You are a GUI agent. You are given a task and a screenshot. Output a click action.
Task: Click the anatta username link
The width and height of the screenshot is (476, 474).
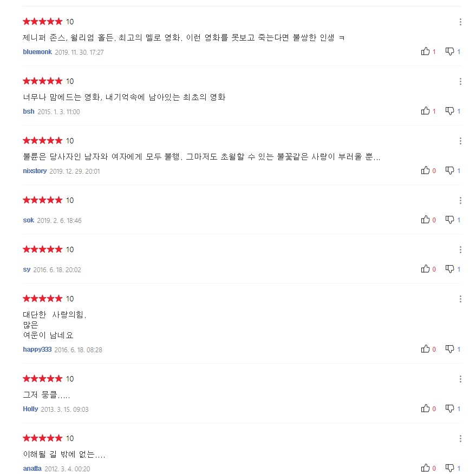click(32, 469)
